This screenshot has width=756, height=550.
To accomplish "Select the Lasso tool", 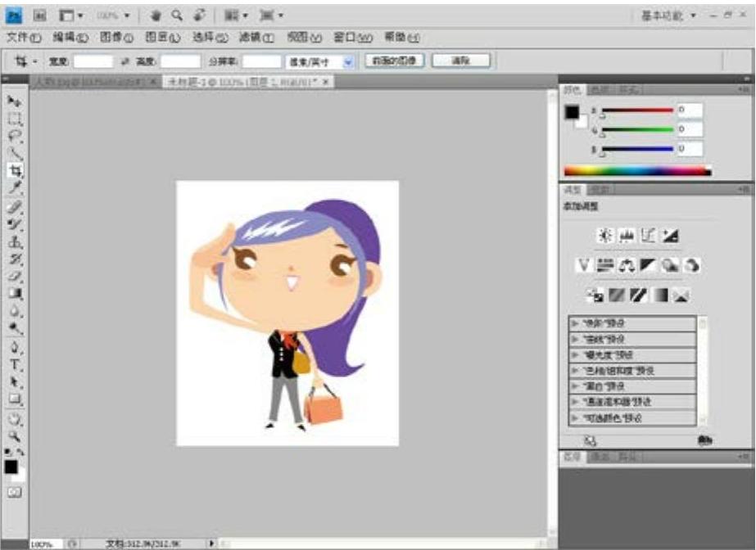I will pyautogui.click(x=14, y=136).
